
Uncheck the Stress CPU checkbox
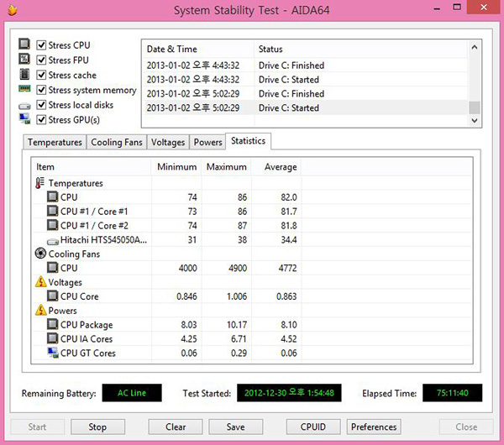pos(41,45)
